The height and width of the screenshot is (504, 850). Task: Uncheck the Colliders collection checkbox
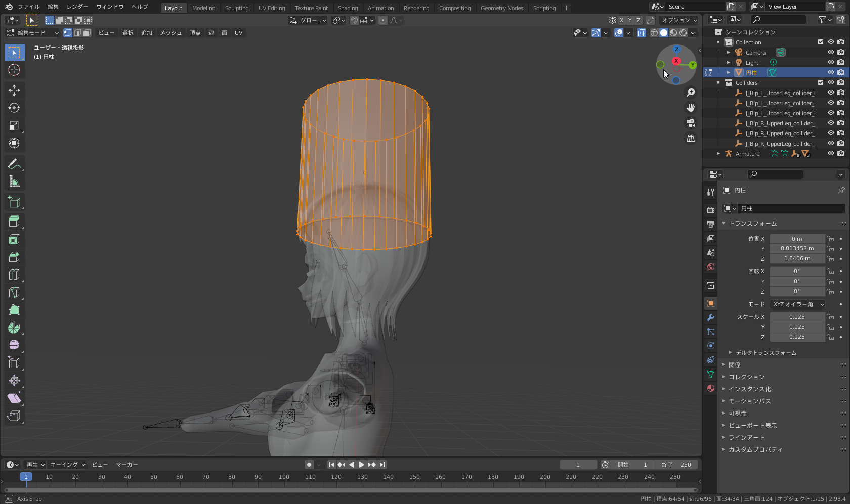[x=821, y=82]
